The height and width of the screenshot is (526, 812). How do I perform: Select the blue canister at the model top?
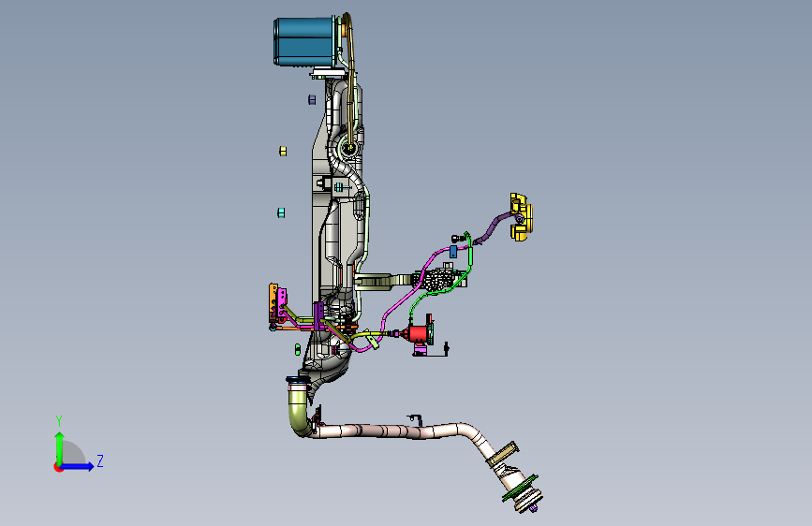click(x=304, y=41)
